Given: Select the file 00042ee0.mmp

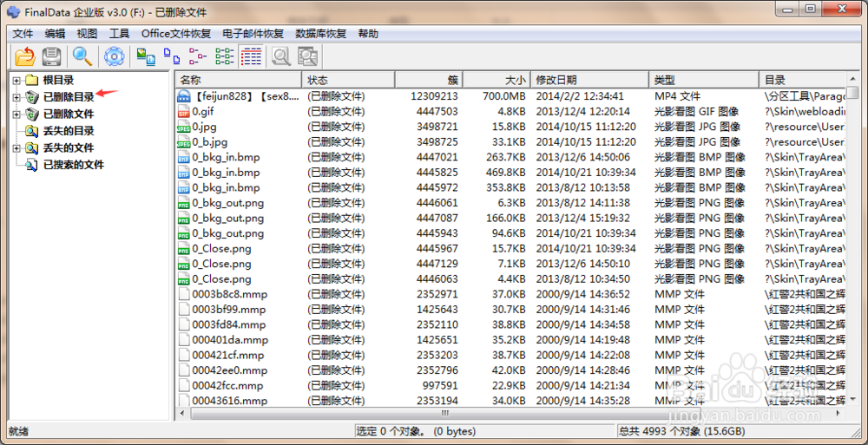Looking at the screenshot, I should [230, 370].
